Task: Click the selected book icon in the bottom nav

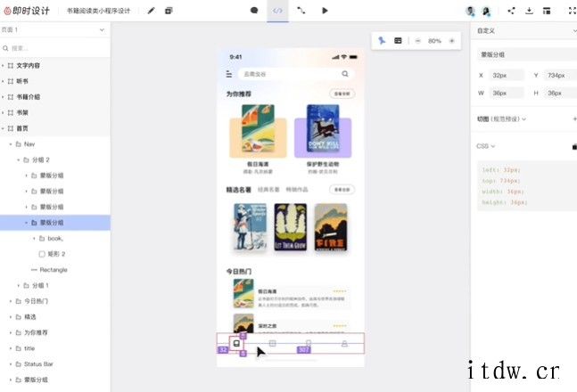Action: tap(236, 344)
